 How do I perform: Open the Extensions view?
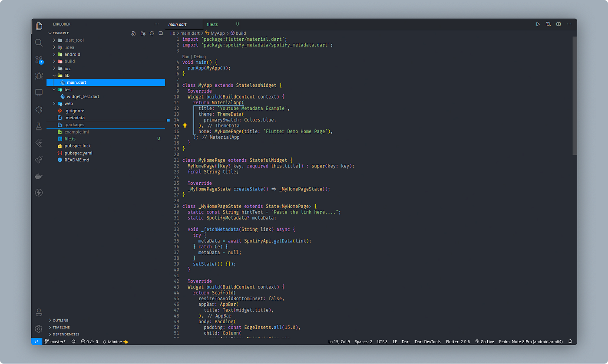click(x=39, y=109)
